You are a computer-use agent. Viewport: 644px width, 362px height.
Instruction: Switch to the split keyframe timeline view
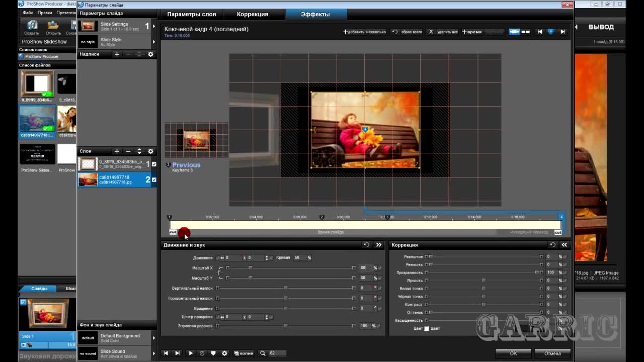526,32
